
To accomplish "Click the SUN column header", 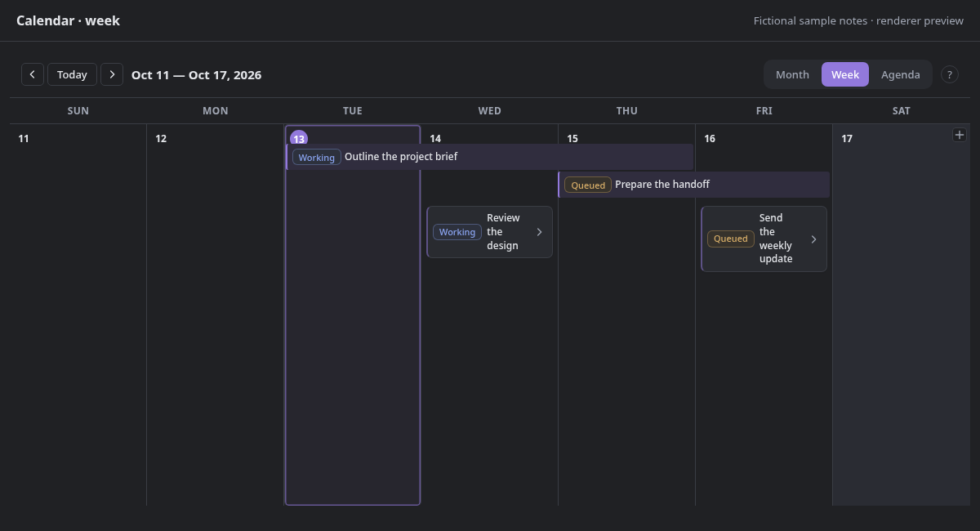I will (x=78, y=111).
